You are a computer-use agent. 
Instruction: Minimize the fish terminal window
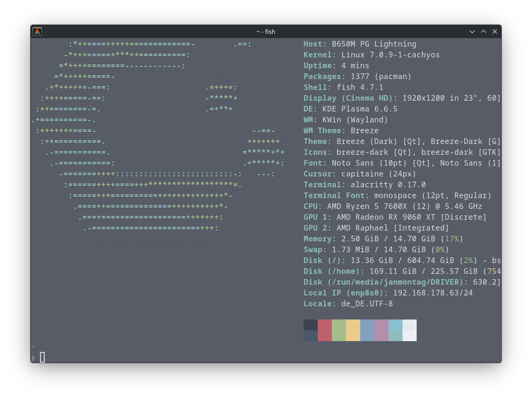[x=472, y=32]
